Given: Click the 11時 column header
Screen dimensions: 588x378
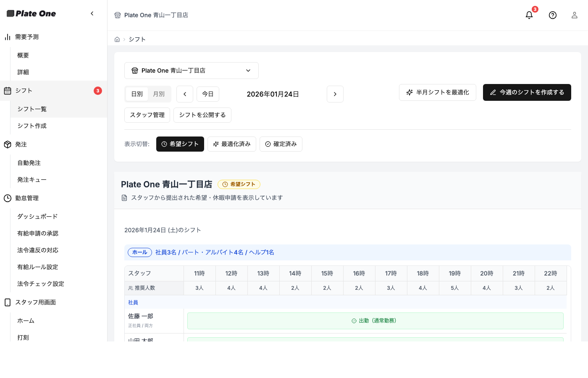Looking at the screenshot, I should [199, 273].
